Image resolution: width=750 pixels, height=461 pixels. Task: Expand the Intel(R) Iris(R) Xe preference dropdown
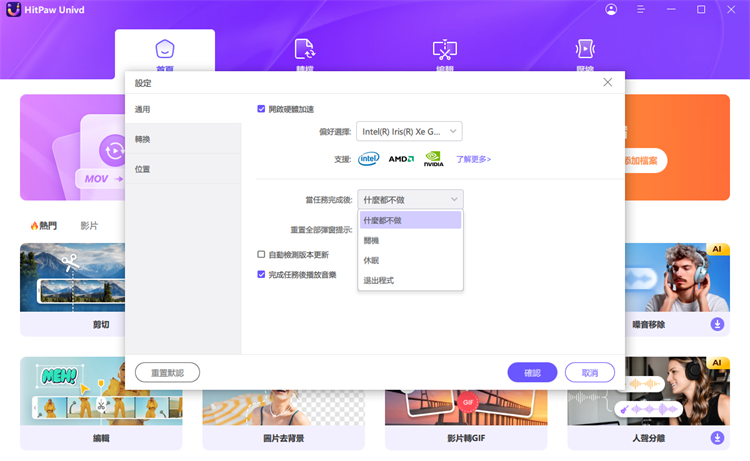tap(410, 131)
